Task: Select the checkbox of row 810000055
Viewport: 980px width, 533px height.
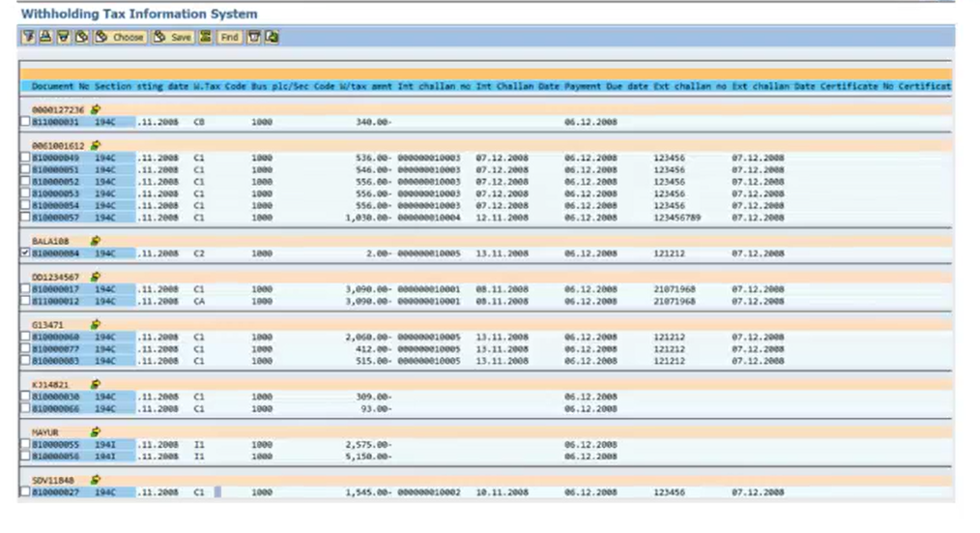Action: 25,444
